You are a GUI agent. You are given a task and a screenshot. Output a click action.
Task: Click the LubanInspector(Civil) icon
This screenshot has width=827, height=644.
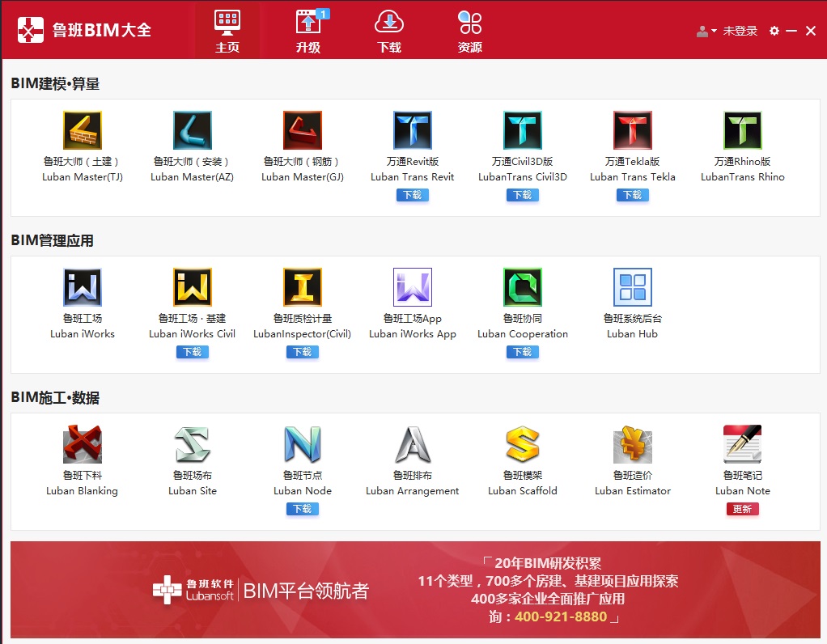[302, 287]
